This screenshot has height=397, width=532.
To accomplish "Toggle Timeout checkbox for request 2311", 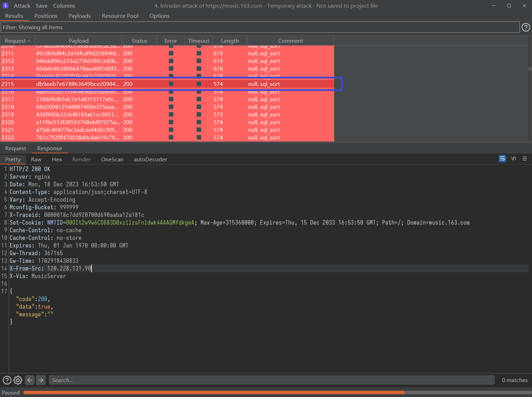I will [199, 54].
